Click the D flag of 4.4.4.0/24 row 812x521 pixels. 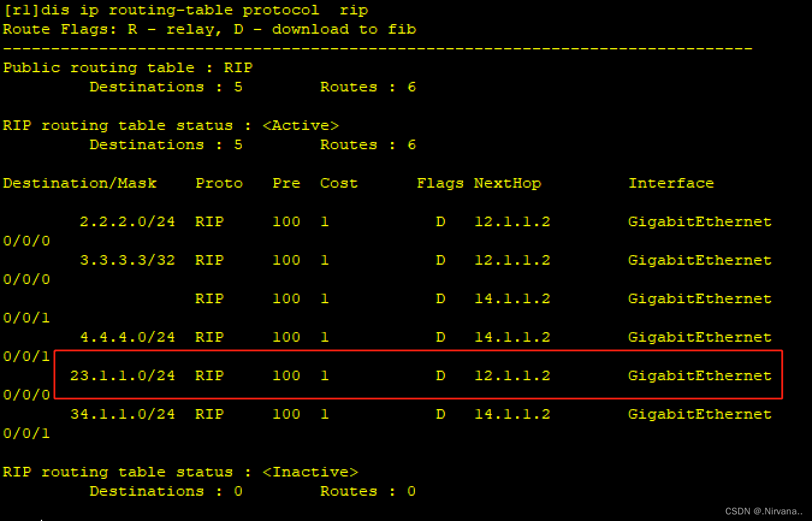click(440, 338)
